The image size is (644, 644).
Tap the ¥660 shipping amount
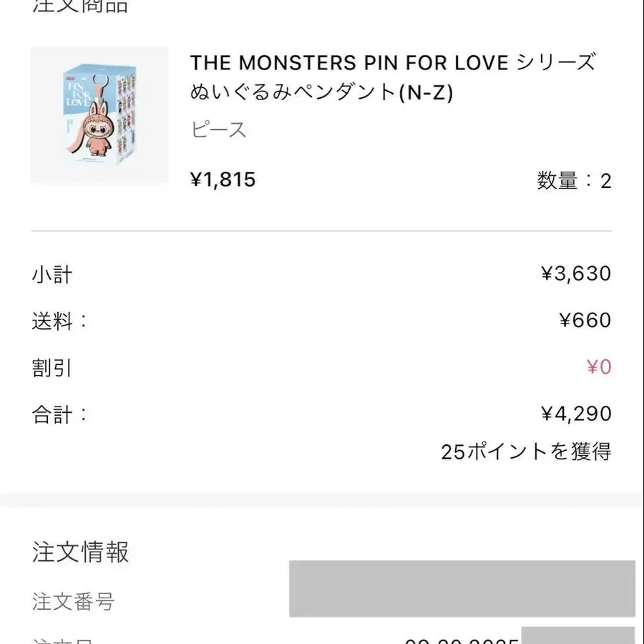coord(585,320)
